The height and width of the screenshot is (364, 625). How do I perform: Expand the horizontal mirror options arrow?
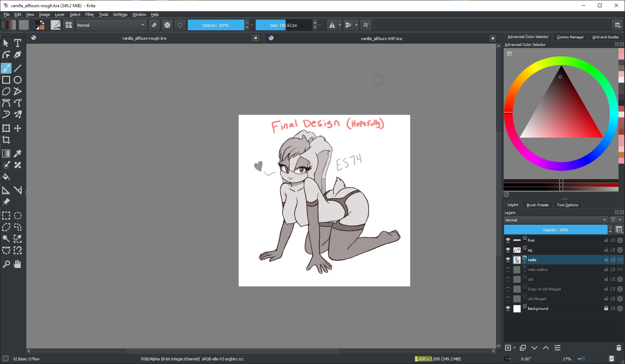click(340, 25)
